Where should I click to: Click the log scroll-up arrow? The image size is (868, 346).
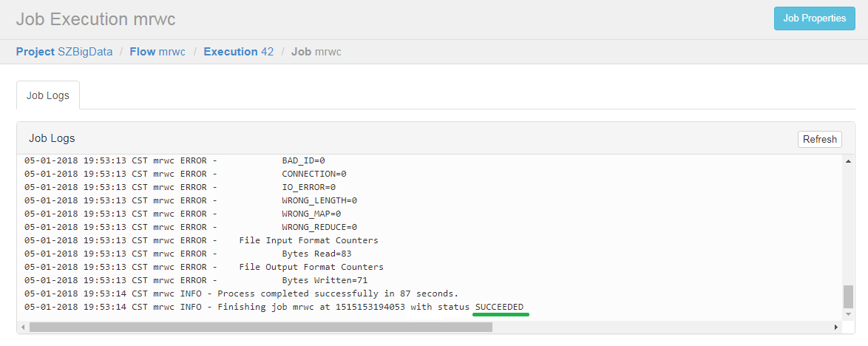(848, 160)
